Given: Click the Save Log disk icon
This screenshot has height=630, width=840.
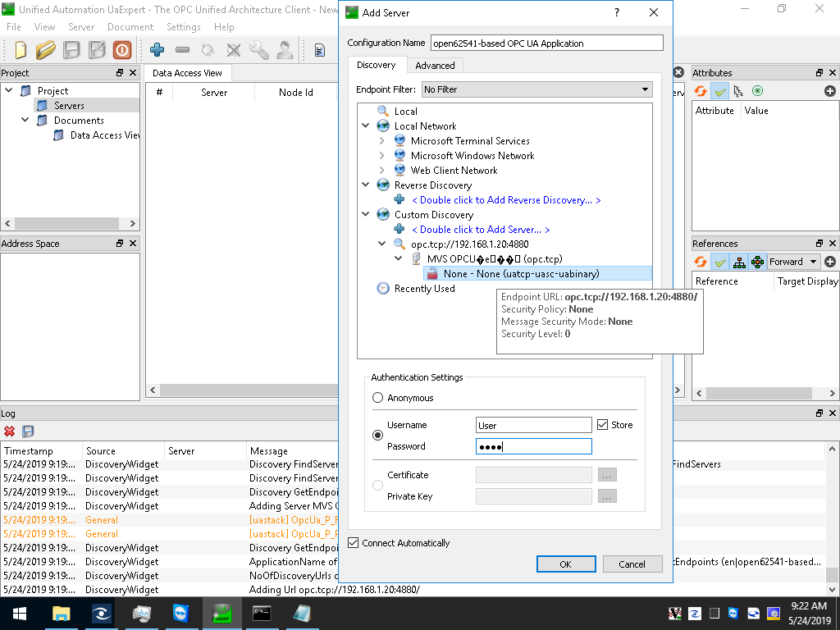Looking at the screenshot, I should pos(28,431).
